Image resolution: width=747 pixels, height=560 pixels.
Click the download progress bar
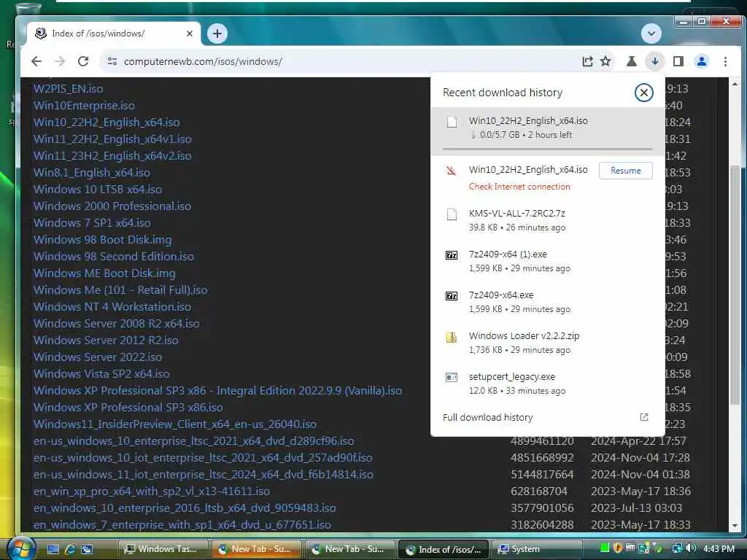[547, 149]
